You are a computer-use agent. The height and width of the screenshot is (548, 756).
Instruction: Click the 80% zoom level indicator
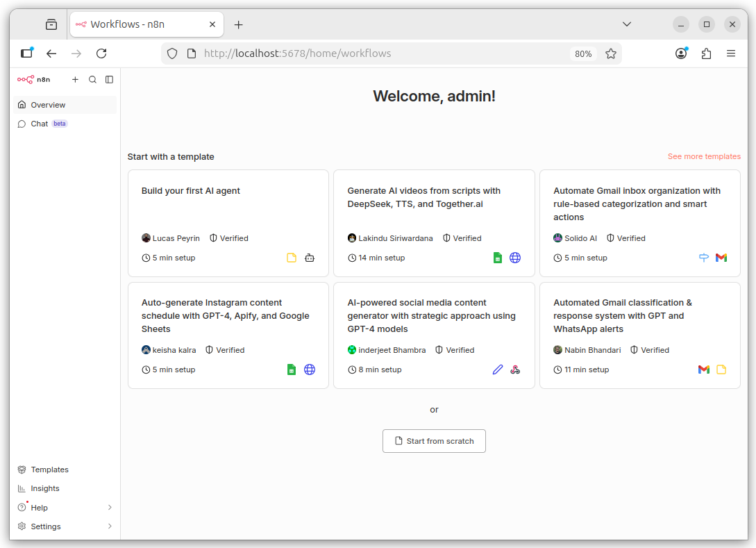pos(583,53)
